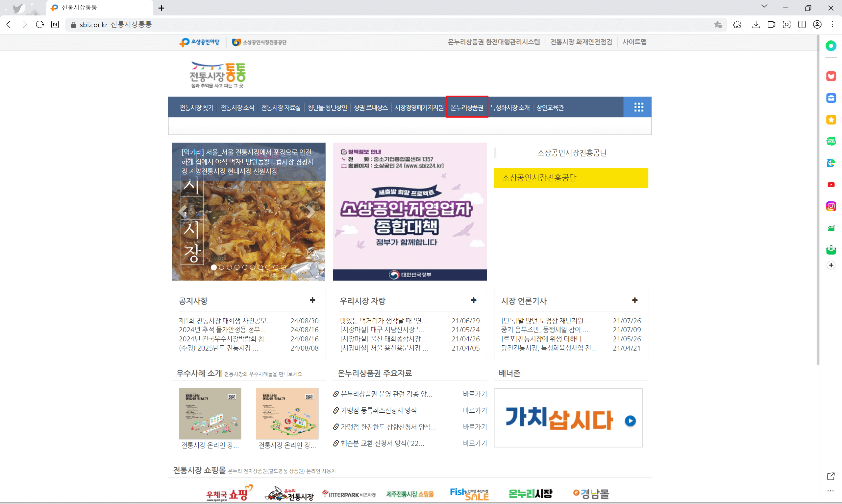Open the 전통시장 찾기 menu item
Screen dimensions: 842x504
[196, 108]
